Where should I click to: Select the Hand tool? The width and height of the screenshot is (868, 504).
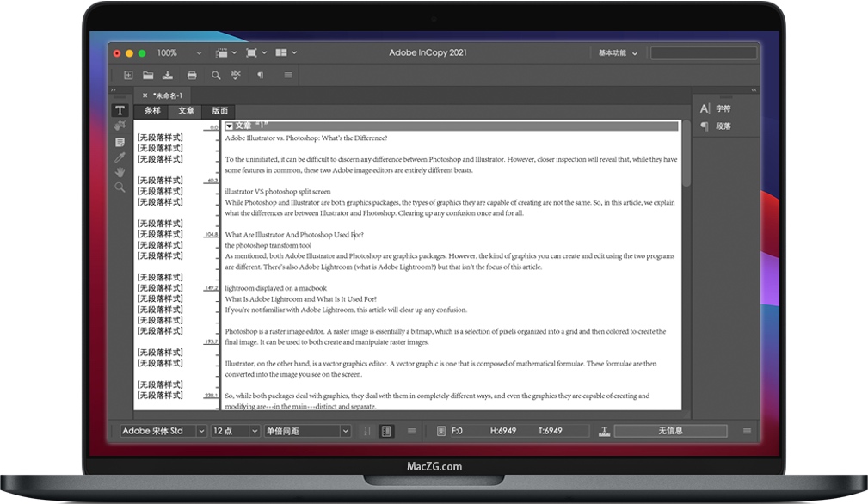[x=120, y=172]
